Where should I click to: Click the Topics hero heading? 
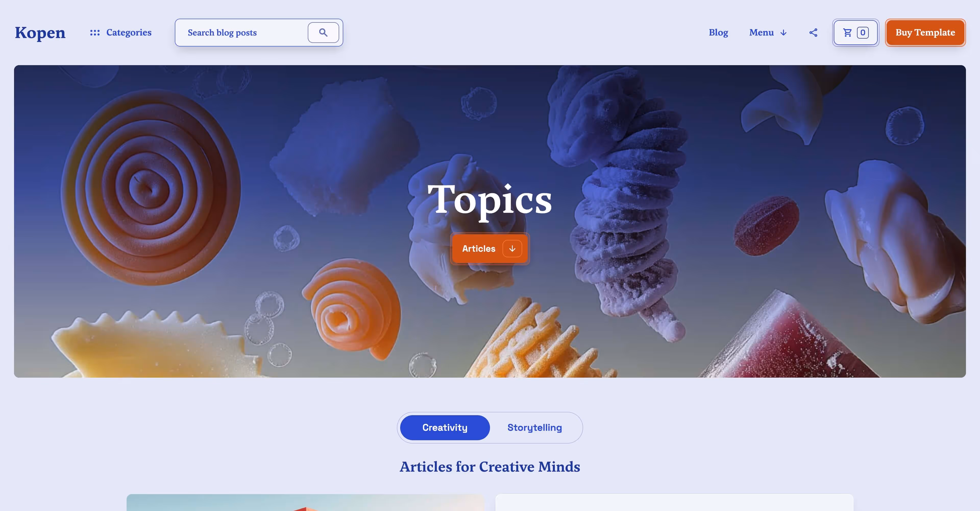[x=490, y=200]
